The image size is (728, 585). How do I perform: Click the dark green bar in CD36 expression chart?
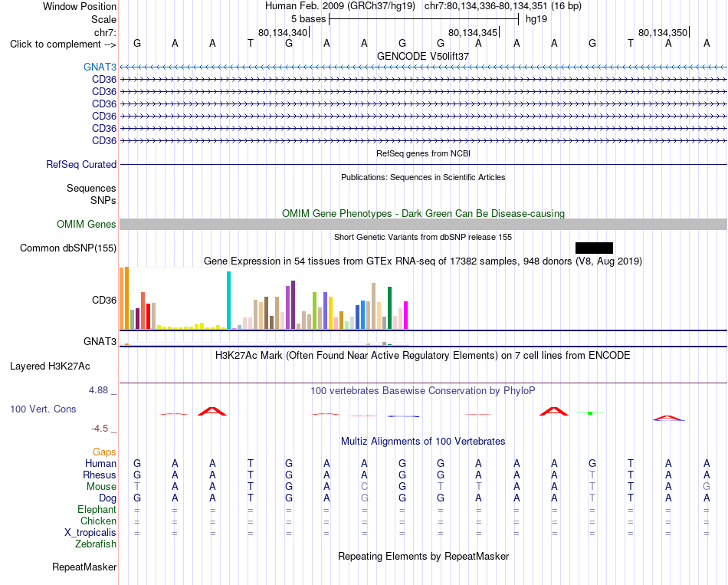click(x=390, y=308)
